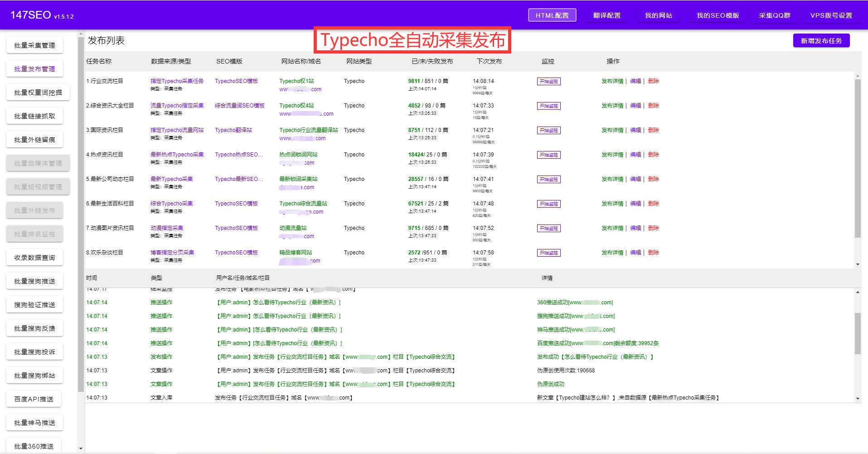Image resolution: width=868 pixels, height=454 pixels.
Task: Click the sidebar scroll down arrow
Action: pyautogui.click(x=81, y=449)
